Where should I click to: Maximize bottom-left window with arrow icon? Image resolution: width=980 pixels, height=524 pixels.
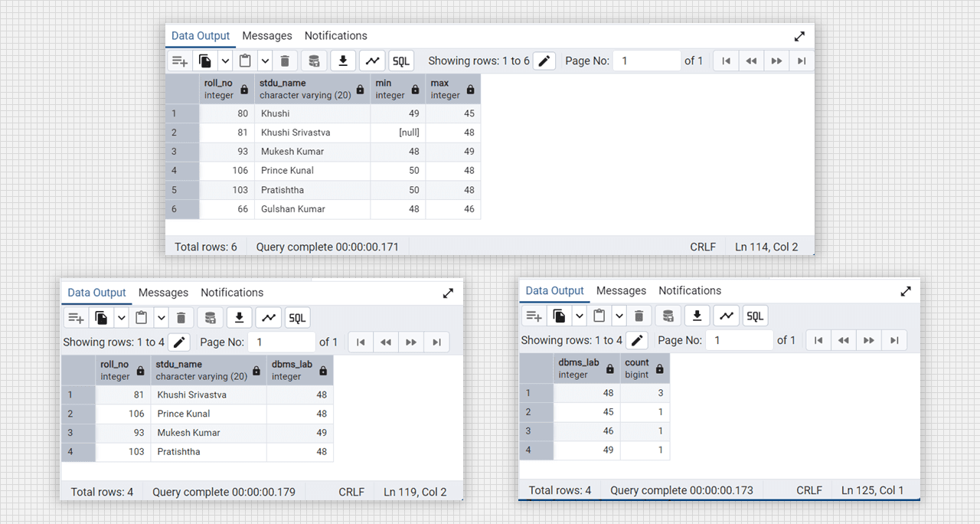pos(448,293)
